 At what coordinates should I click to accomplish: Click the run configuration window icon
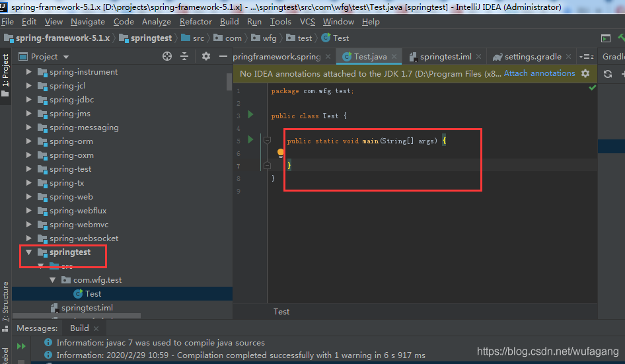[605, 38]
